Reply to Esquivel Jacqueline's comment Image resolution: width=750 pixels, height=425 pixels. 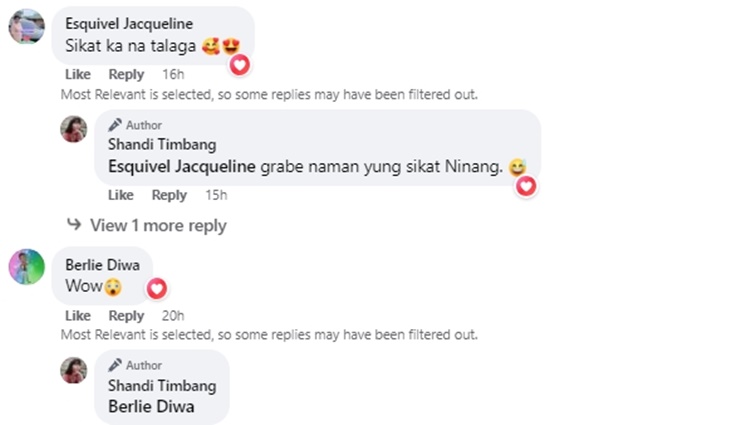[126, 75]
